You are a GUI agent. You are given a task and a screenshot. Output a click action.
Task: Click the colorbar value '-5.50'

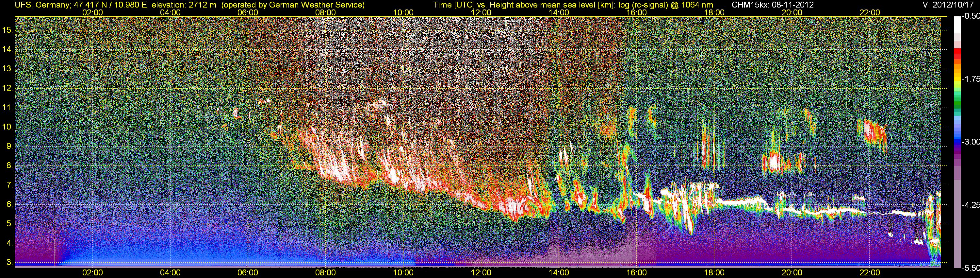point(971,268)
